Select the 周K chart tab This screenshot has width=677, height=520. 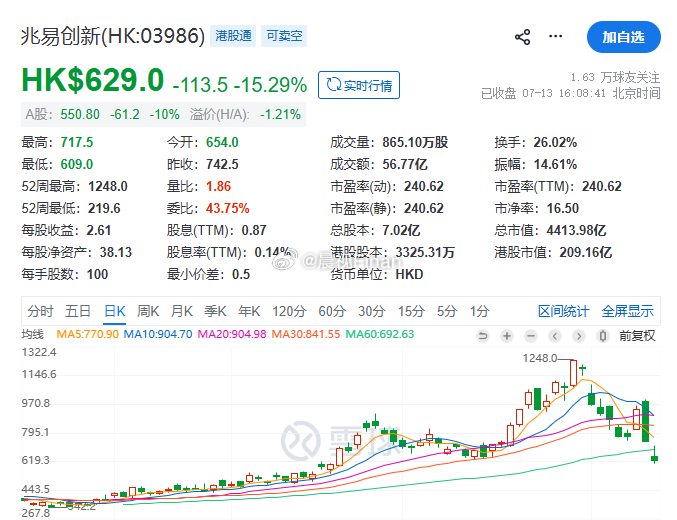pos(148,311)
